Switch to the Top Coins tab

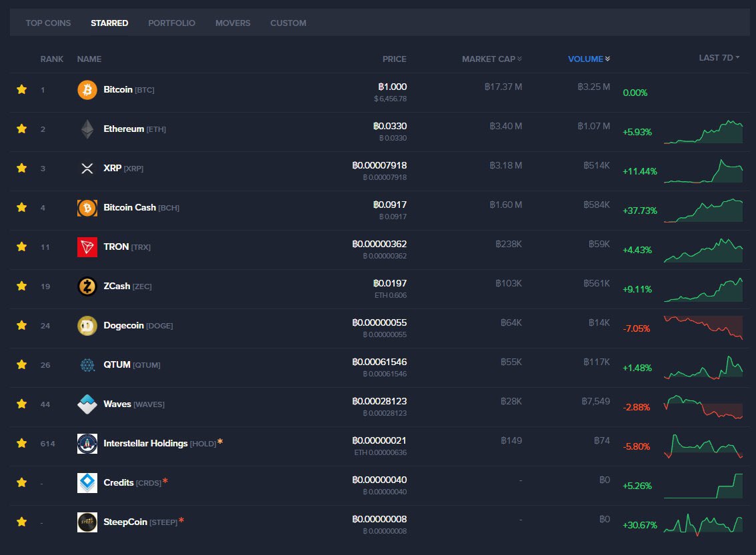tap(48, 23)
